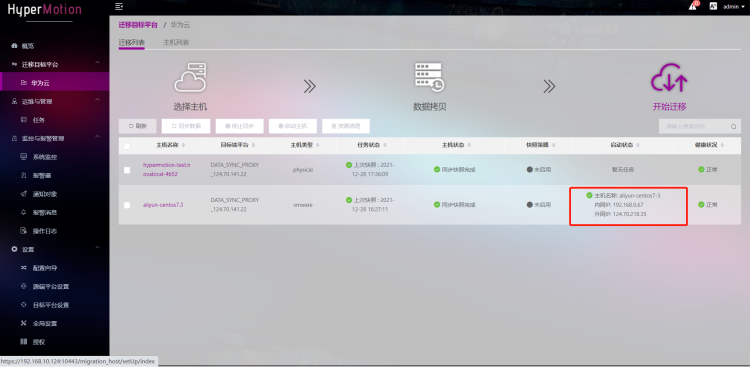Screen dimensions: 750x367
Task: Click the search magnifier icon
Action: (x=734, y=127)
